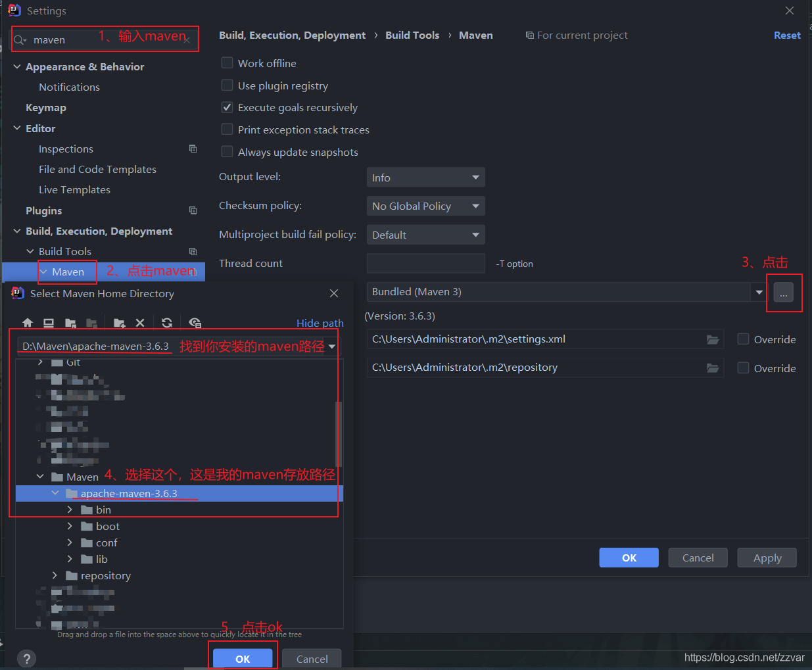This screenshot has height=670, width=812.
Task: Select Notifications settings page
Action: tap(69, 87)
